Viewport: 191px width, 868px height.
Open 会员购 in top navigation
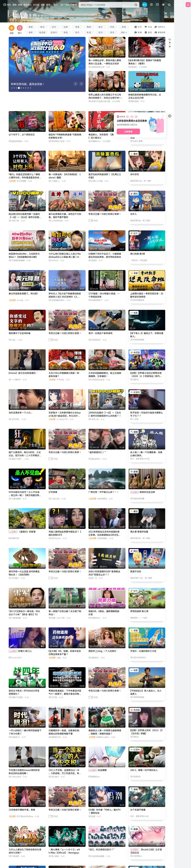tap(36, 5)
